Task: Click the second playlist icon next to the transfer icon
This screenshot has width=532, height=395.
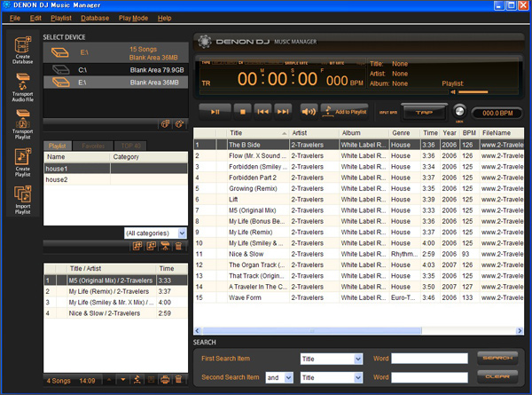Action: click(152, 246)
